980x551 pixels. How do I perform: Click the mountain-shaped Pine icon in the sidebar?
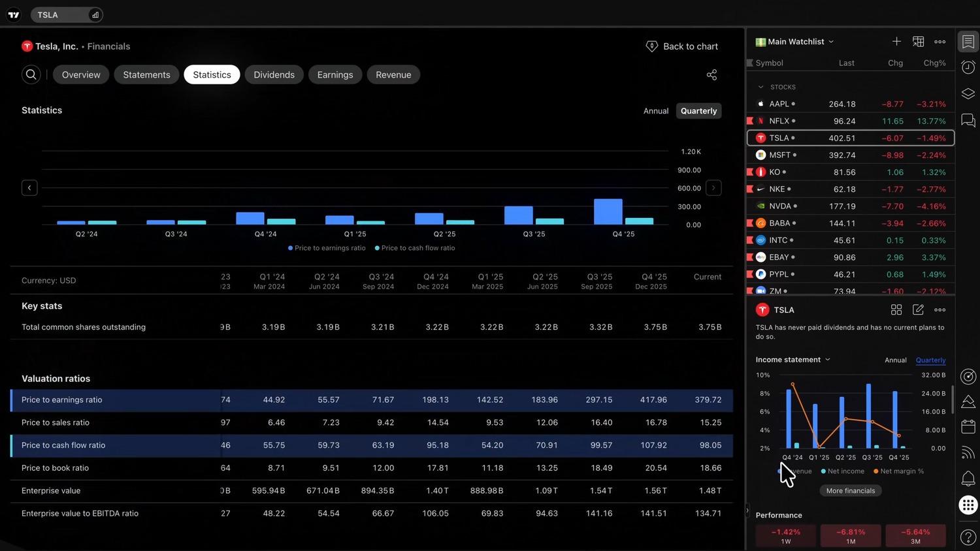click(968, 401)
